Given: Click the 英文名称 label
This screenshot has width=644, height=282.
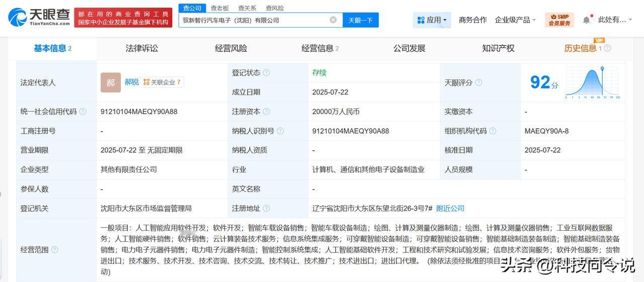Looking at the screenshot, I should (x=246, y=189).
